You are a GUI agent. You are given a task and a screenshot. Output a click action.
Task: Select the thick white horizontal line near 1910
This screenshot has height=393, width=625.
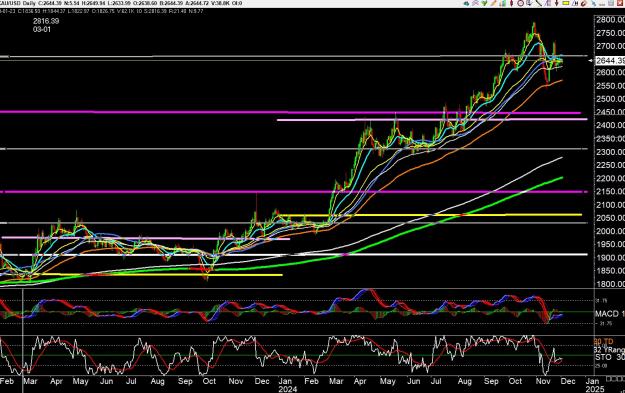click(294, 254)
